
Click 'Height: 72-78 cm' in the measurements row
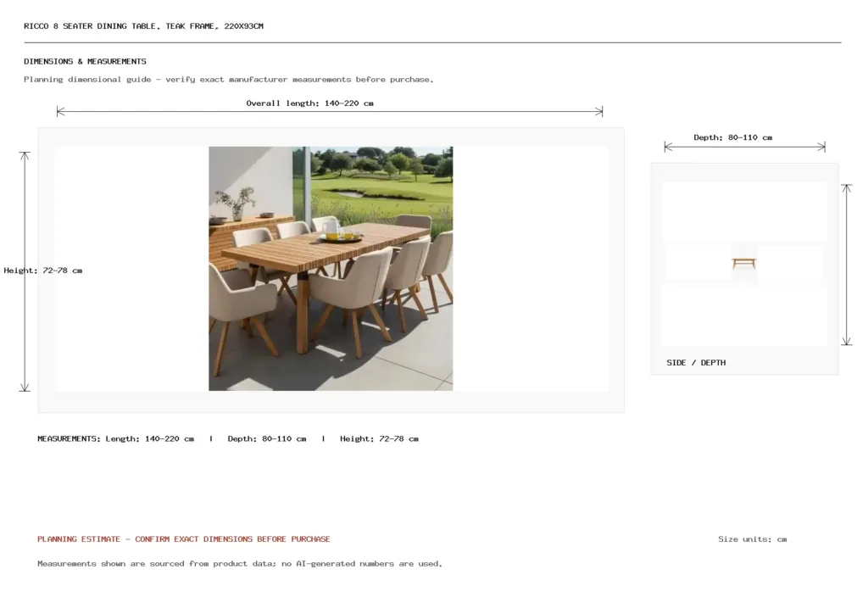[x=379, y=438]
